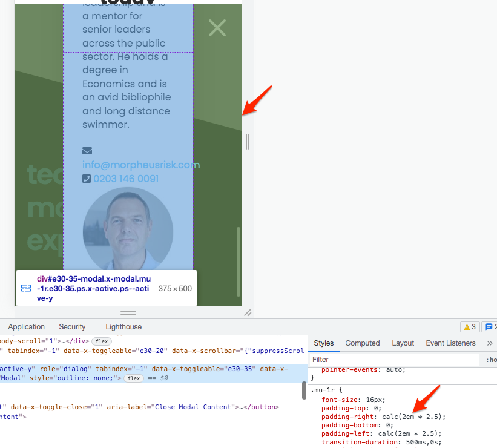Image resolution: width=497 pixels, height=448 pixels.
Task: Close the modal with the X icon
Action: [217, 27]
